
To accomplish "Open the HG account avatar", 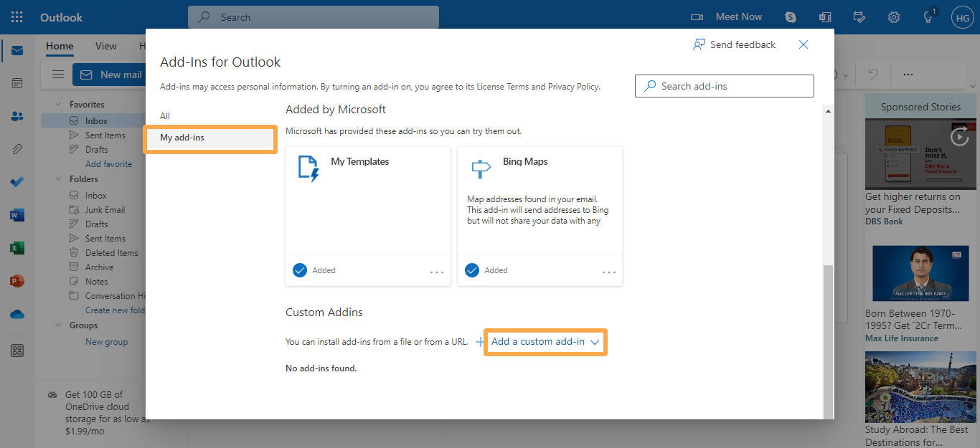I will point(962,17).
